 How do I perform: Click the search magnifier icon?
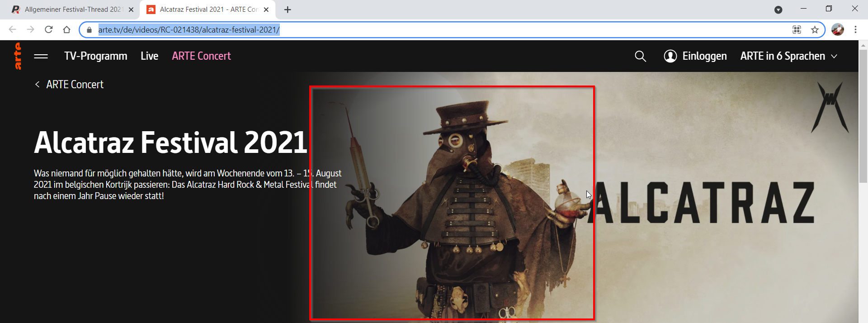click(640, 56)
